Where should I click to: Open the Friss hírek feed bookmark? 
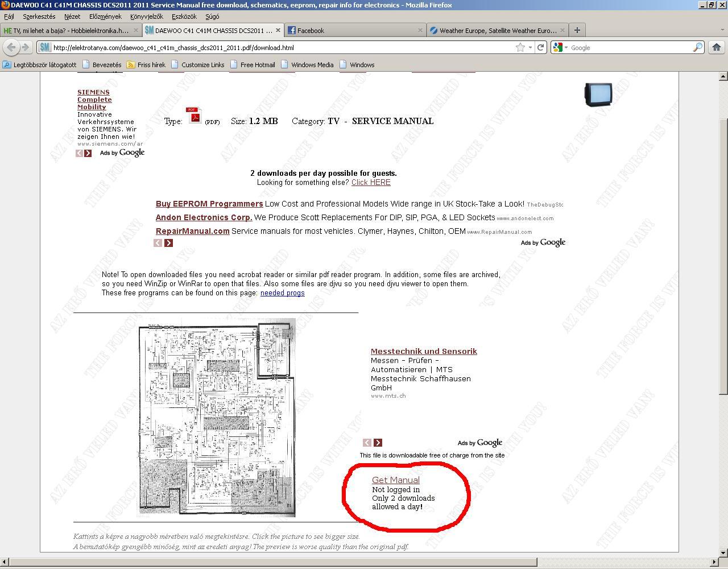(x=146, y=65)
